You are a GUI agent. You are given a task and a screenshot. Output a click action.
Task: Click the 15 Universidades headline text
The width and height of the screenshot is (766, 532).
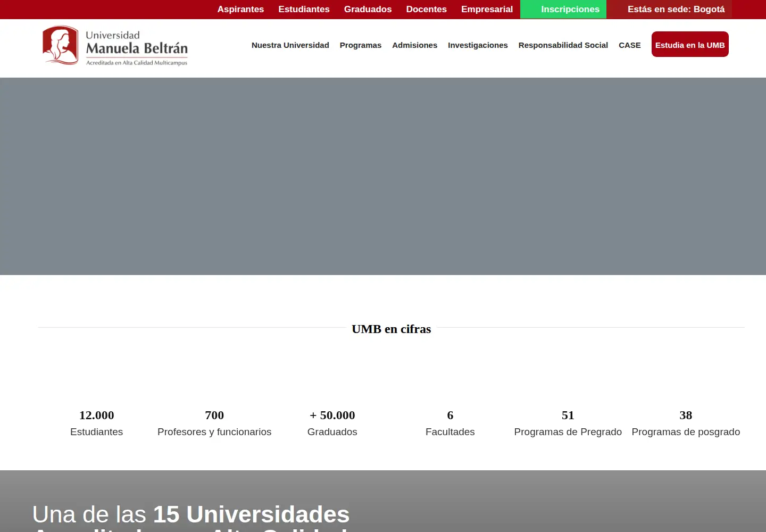click(251, 514)
